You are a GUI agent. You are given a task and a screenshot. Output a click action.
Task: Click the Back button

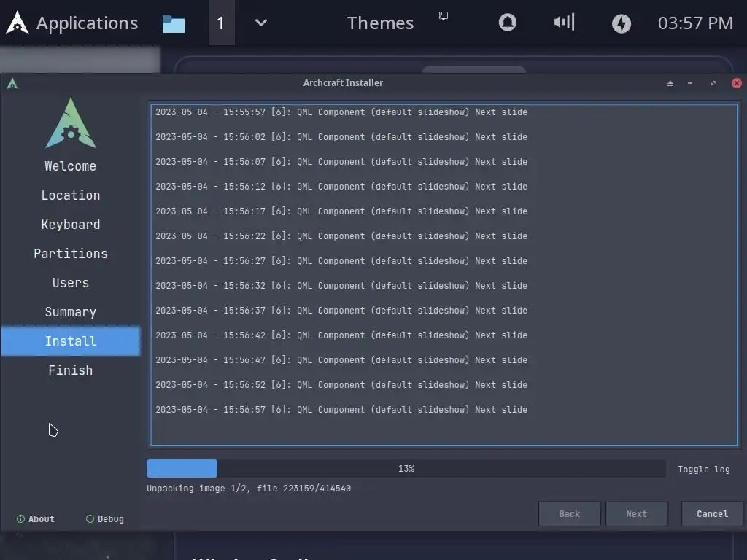point(569,514)
